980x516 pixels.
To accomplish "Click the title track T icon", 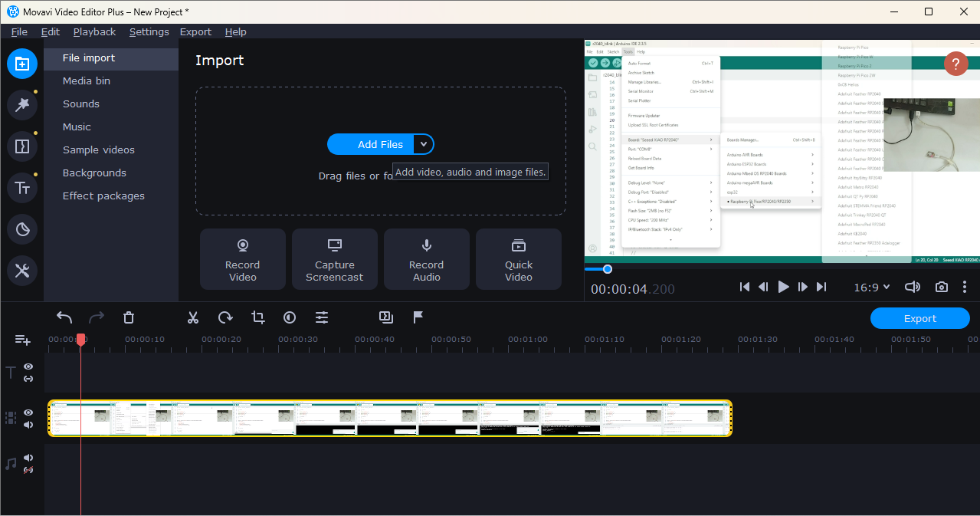I will point(11,373).
